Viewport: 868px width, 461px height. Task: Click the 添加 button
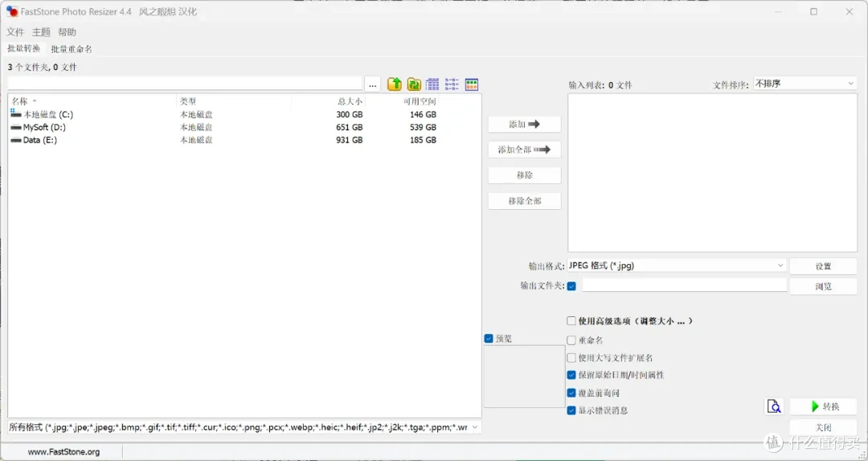click(x=524, y=124)
